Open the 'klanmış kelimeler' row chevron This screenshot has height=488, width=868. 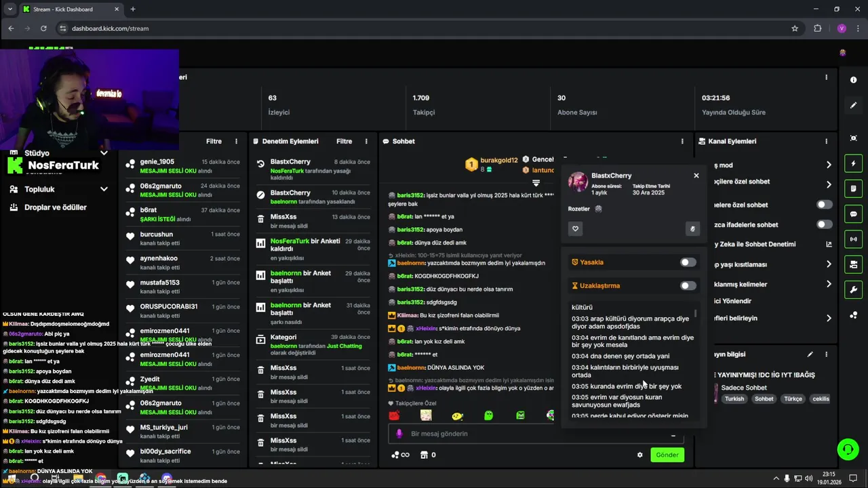tap(829, 284)
